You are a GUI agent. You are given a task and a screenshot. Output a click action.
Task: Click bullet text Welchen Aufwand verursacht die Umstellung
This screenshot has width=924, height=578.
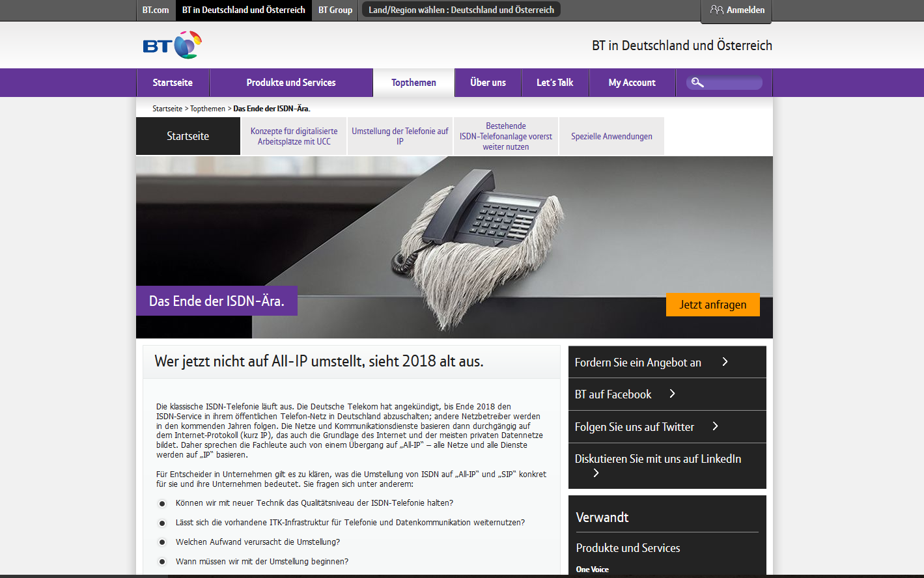(258, 542)
